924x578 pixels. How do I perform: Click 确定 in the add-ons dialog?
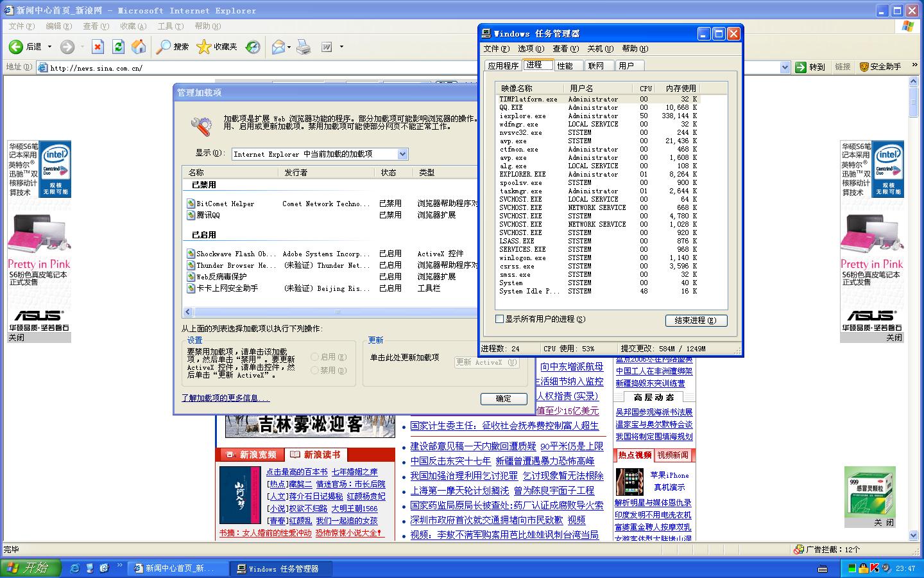tap(504, 399)
